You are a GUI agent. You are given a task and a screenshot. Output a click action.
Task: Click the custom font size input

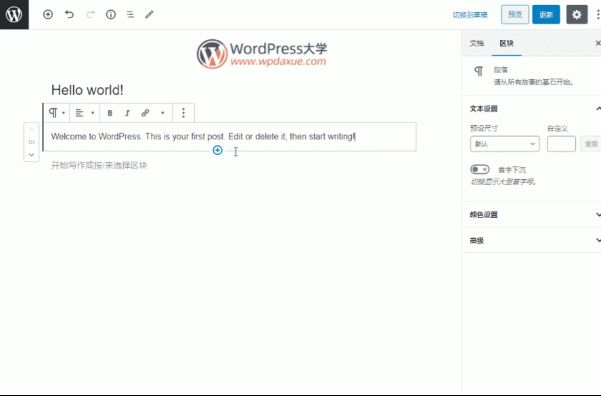(x=561, y=144)
